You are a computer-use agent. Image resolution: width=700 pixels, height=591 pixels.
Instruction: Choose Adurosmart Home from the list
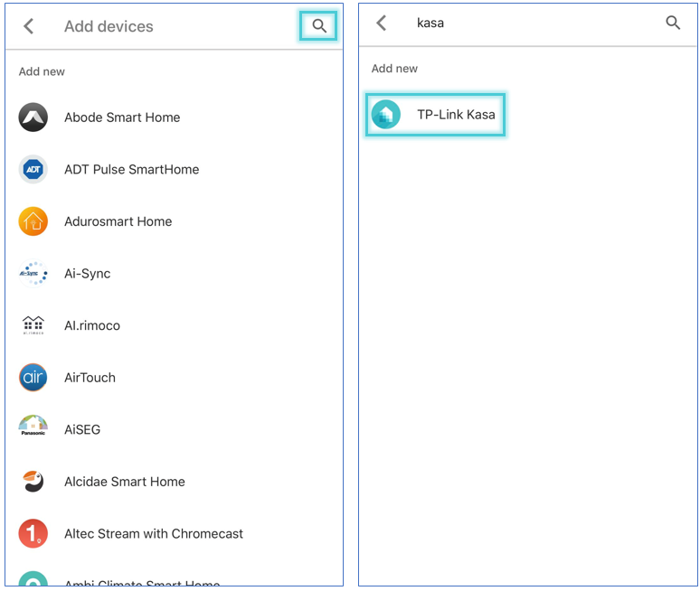(175, 221)
